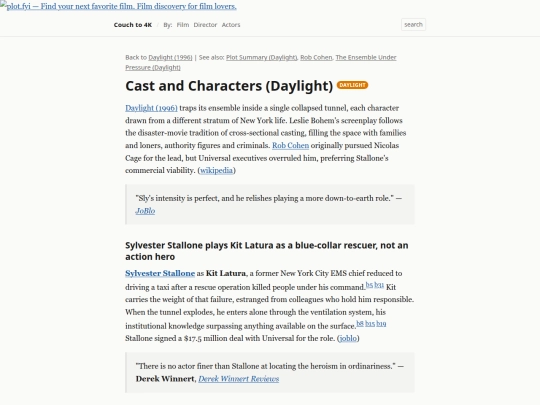Open Plot Summary (Daylight) link

click(261, 58)
